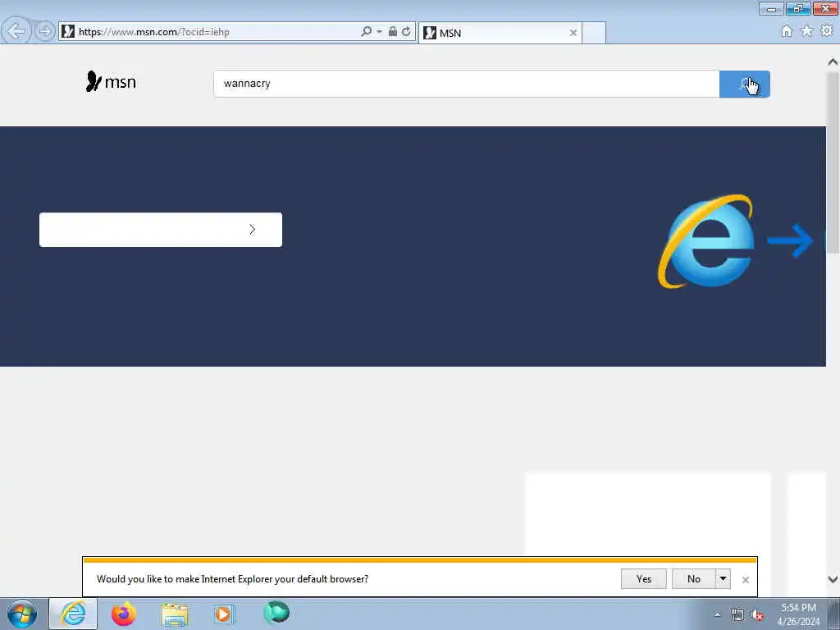
Task: Click the taskbar clock showing 5:54 PM
Action: [x=798, y=614]
